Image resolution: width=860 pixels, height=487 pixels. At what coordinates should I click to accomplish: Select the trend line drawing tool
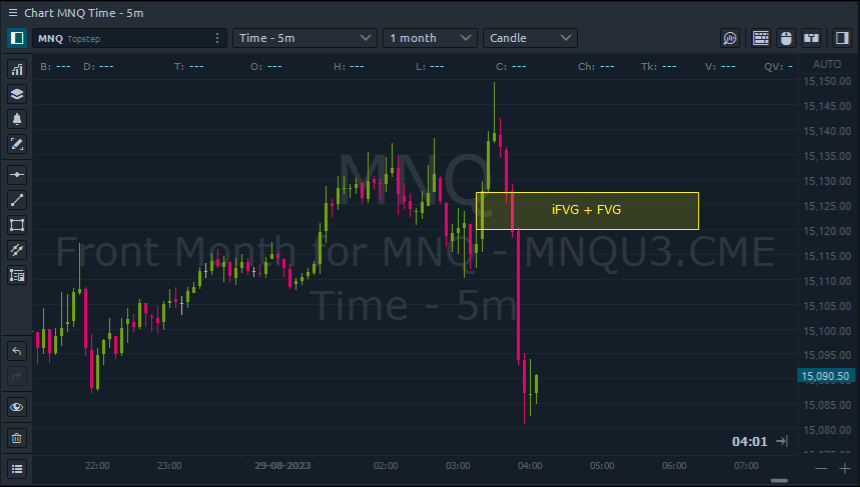click(17, 200)
